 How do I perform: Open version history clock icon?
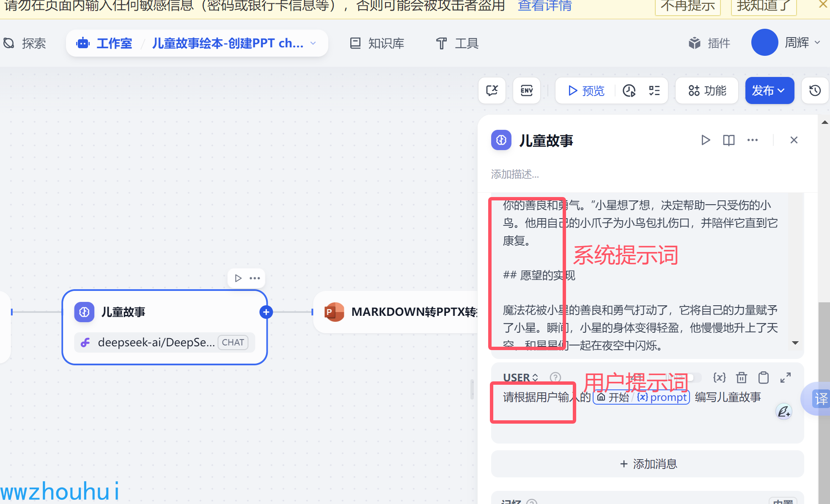pyautogui.click(x=815, y=90)
